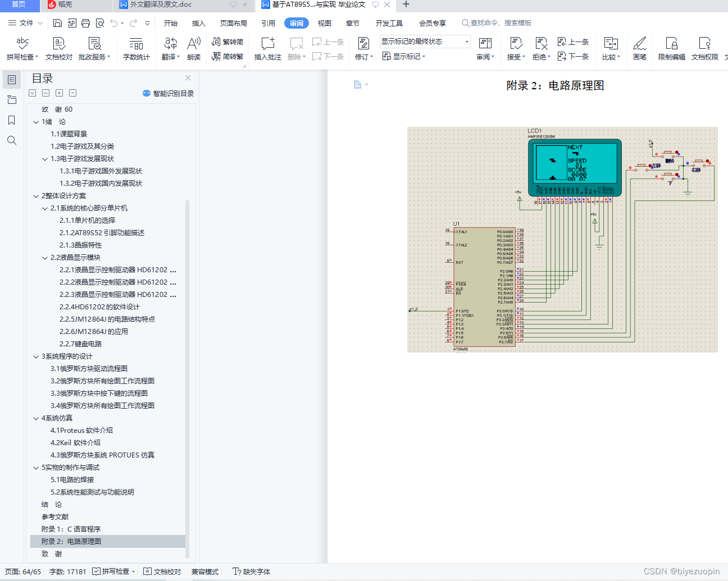Screen dimensions: 728x581
Task: Switch to the 视图 ribbon tab
Action: (325, 23)
